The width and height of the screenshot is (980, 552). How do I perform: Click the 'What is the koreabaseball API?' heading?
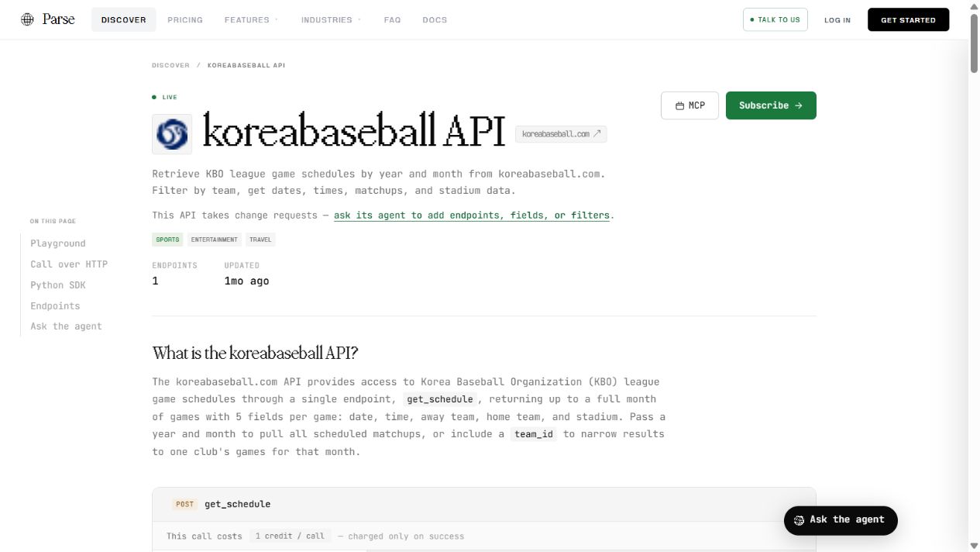(x=255, y=354)
